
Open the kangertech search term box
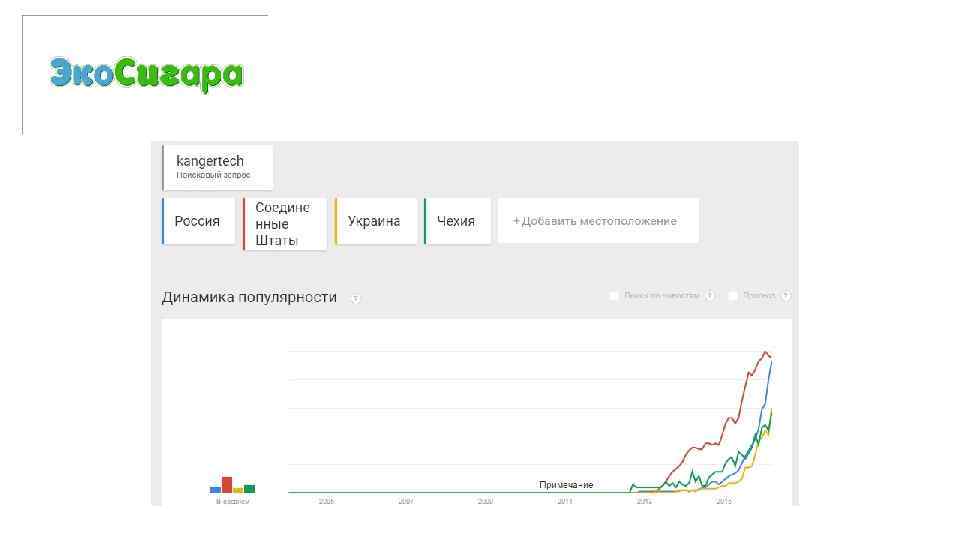pyautogui.click(x=218, y=167)
